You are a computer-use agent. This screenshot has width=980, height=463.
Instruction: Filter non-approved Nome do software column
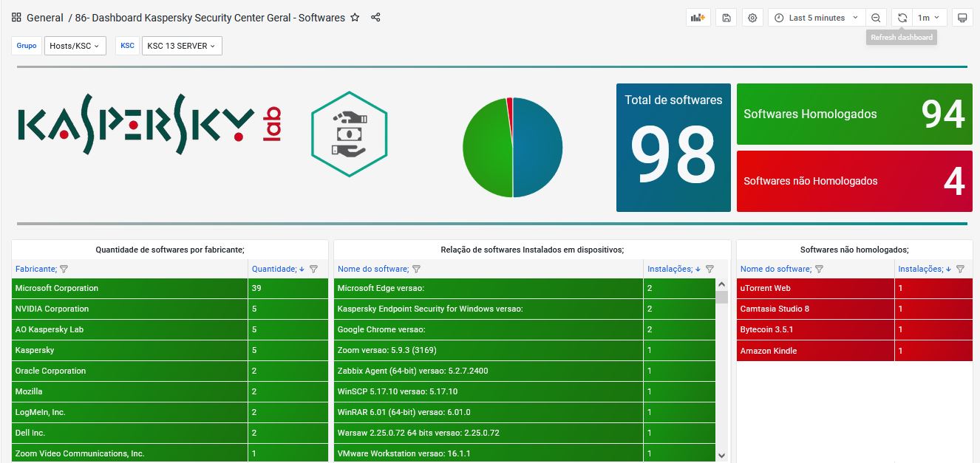(819, 269)
